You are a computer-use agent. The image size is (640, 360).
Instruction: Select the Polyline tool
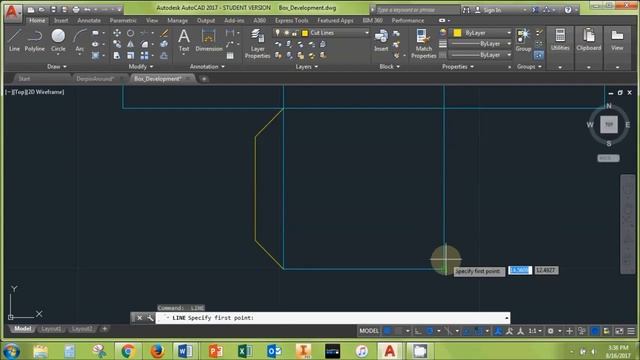(35, 40)
